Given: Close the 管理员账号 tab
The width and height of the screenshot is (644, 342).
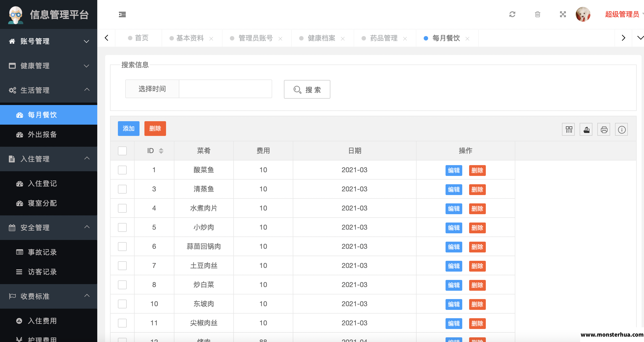Looking at the screenshot, I should coord(280,39).
